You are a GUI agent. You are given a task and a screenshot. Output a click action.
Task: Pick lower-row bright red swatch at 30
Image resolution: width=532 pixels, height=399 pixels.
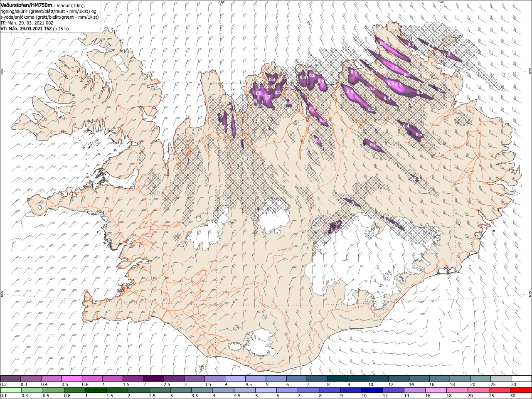(521, 390)
